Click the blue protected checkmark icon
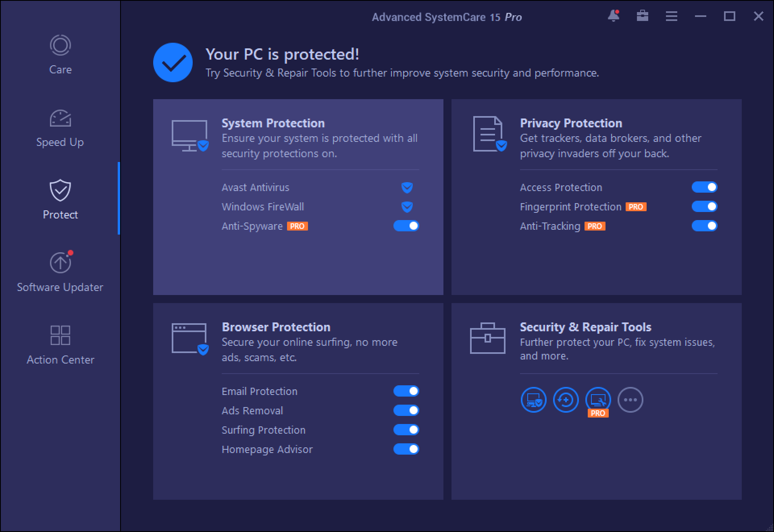Image resolution: width=774 pixels, height=532 pixels. [173, 62]
